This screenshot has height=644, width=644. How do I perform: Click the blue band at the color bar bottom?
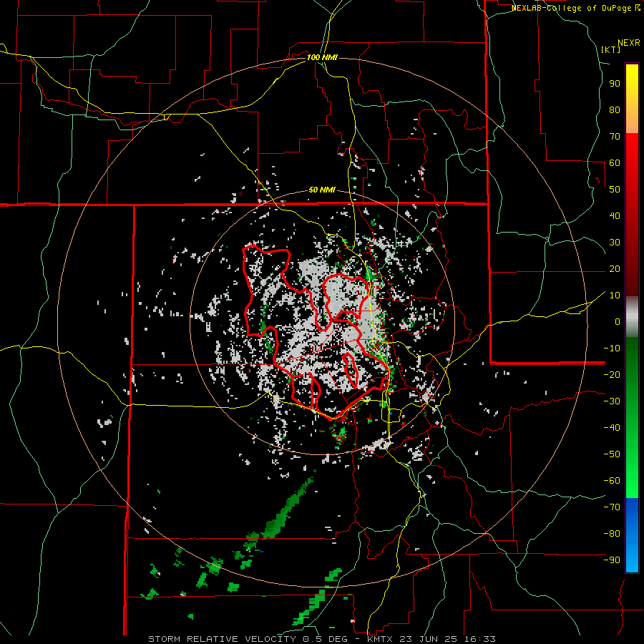tap(632, 535)
